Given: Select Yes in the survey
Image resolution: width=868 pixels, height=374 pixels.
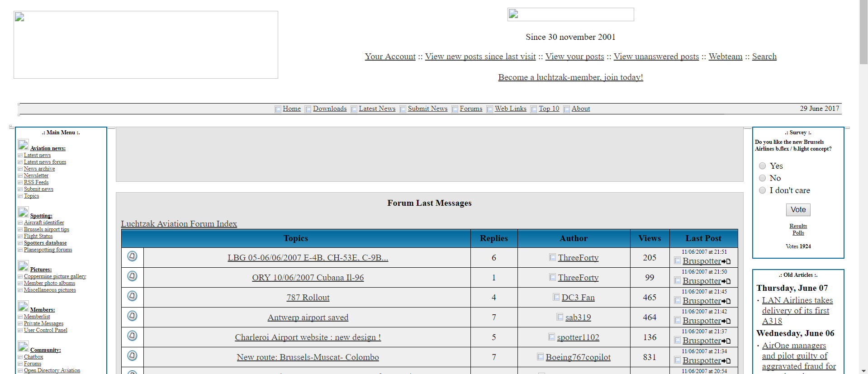Looking at the screenshot, I should click(x=762, y=166).
